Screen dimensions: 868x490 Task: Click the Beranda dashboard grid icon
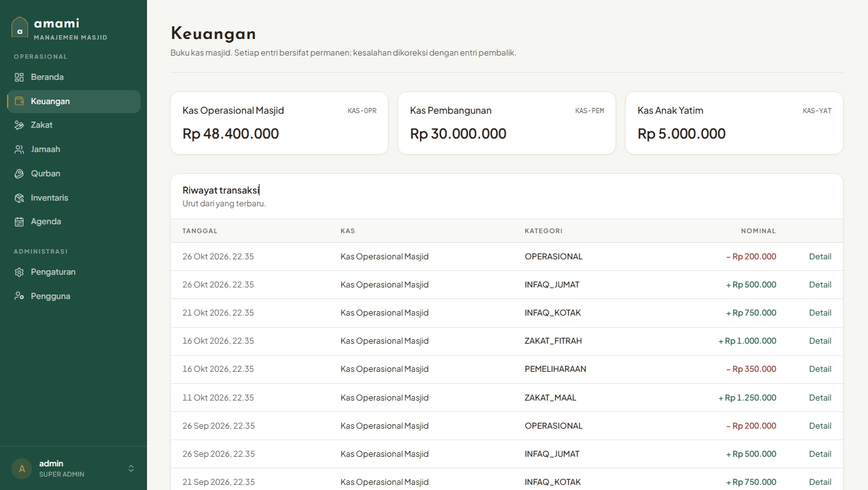[x=19, y=77]
